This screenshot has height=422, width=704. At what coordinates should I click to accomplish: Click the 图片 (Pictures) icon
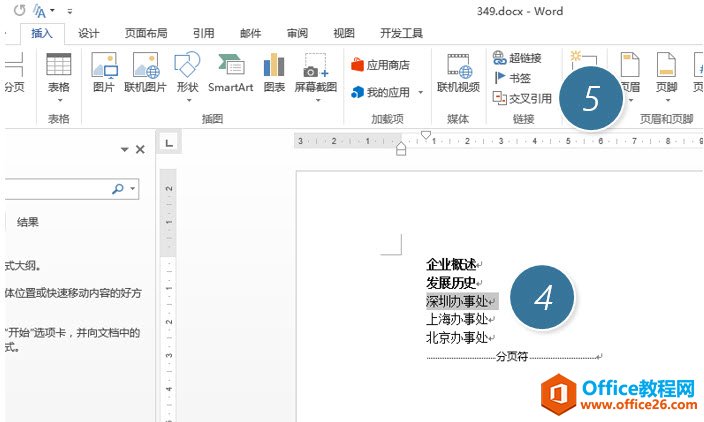pos(103,73)
